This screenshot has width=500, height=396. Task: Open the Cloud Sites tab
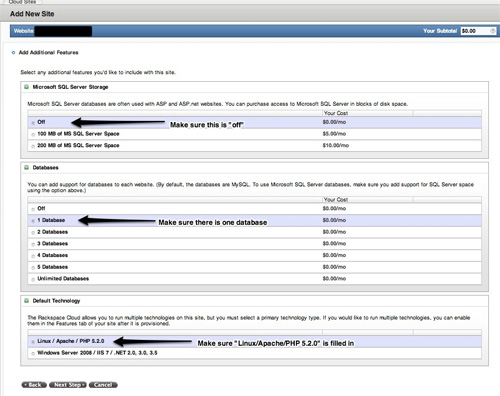[22, 2]
